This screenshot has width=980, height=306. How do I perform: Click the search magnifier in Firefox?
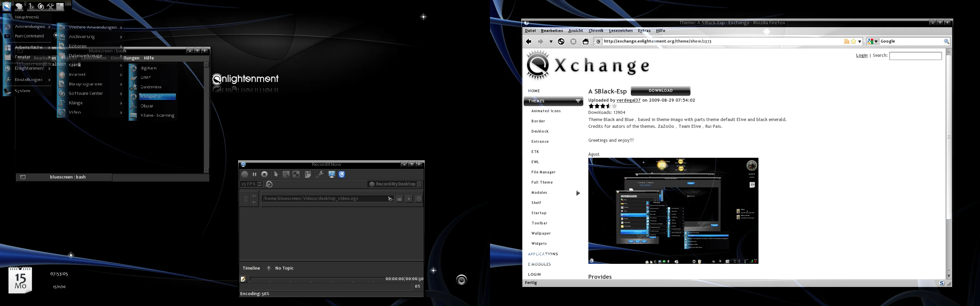(947, 41)
